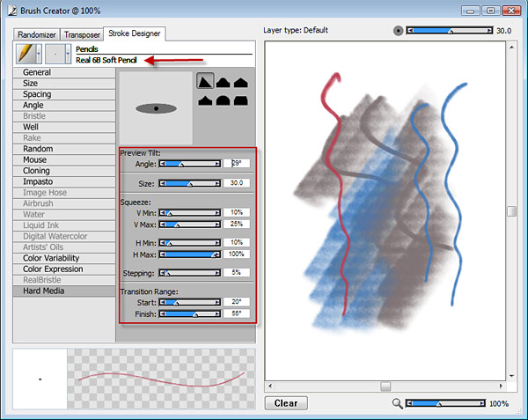This screenshot has width=528, height=420.
Task: Switch to the Transposer tab
Action: click(82, 34)
